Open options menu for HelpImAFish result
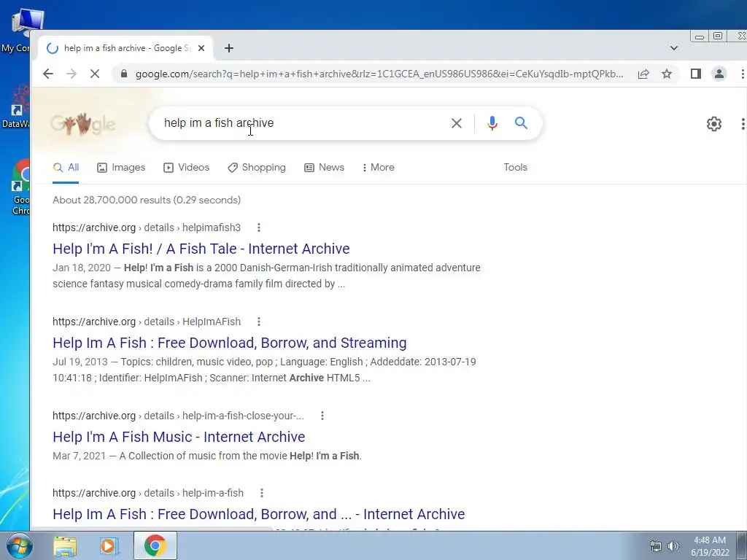The width and height of the screenshot is (747, 560). coord(259,322)
